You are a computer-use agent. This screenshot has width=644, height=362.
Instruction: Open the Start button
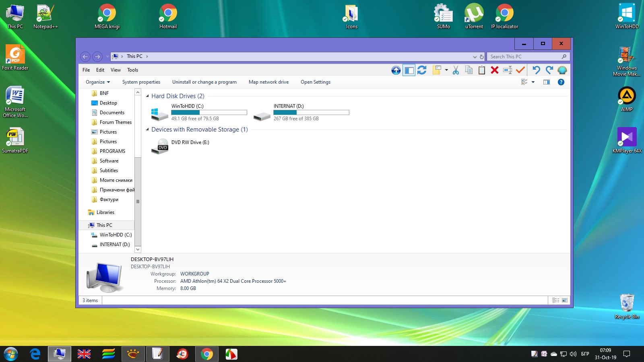click(11, 354)
